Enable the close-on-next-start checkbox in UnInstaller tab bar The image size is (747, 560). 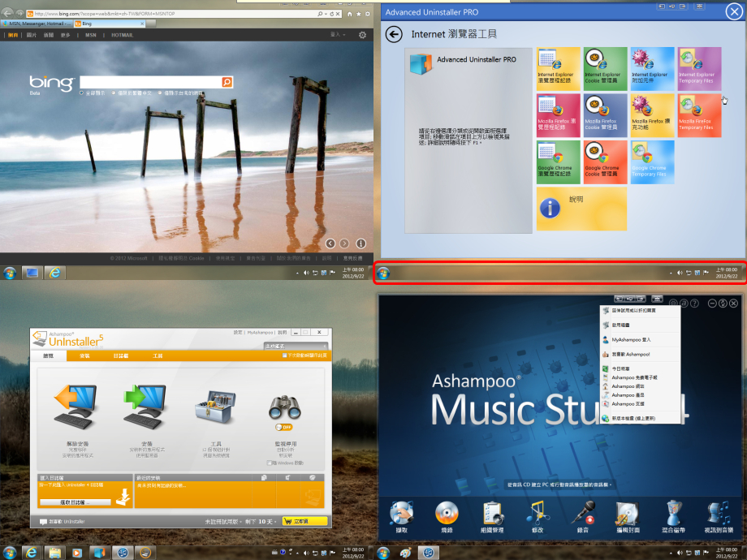(284, 355)
